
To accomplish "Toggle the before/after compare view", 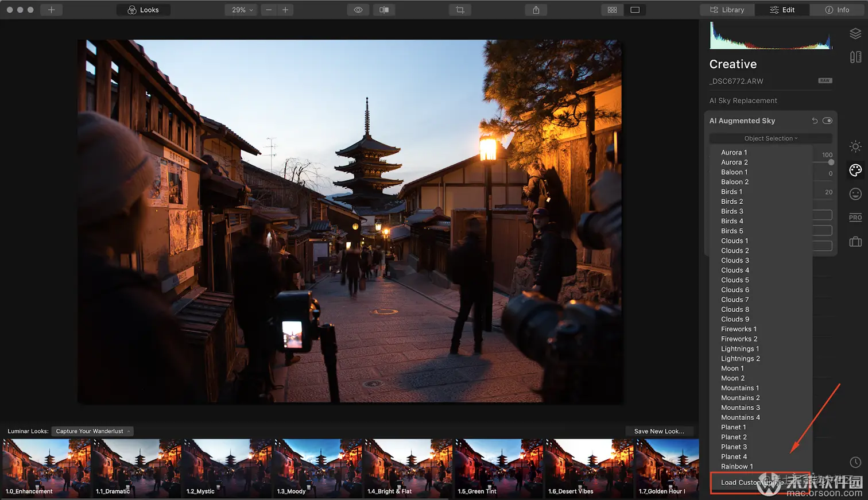I will [384, 10].
